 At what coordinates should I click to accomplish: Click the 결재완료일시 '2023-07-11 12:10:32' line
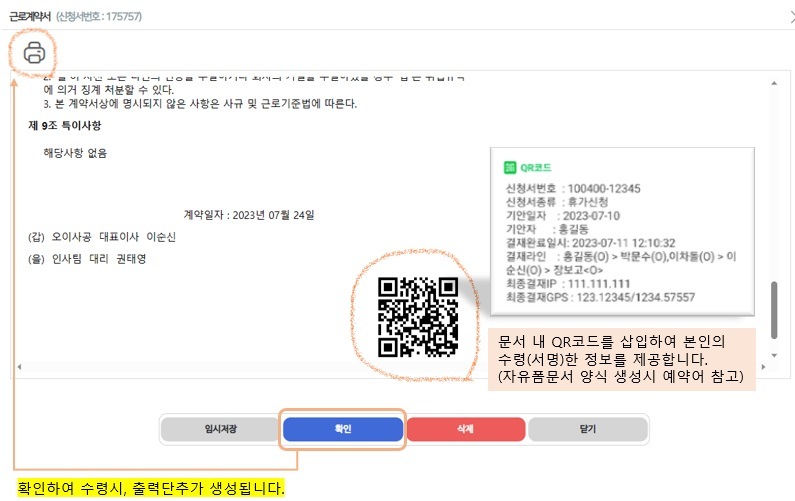pyautogui.click(x=591, y=243)
